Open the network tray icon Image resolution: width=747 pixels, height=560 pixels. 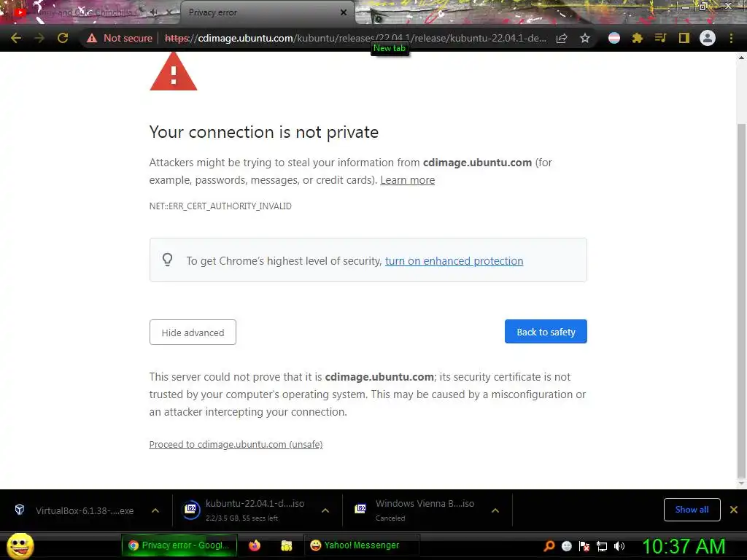click(602, 546)
